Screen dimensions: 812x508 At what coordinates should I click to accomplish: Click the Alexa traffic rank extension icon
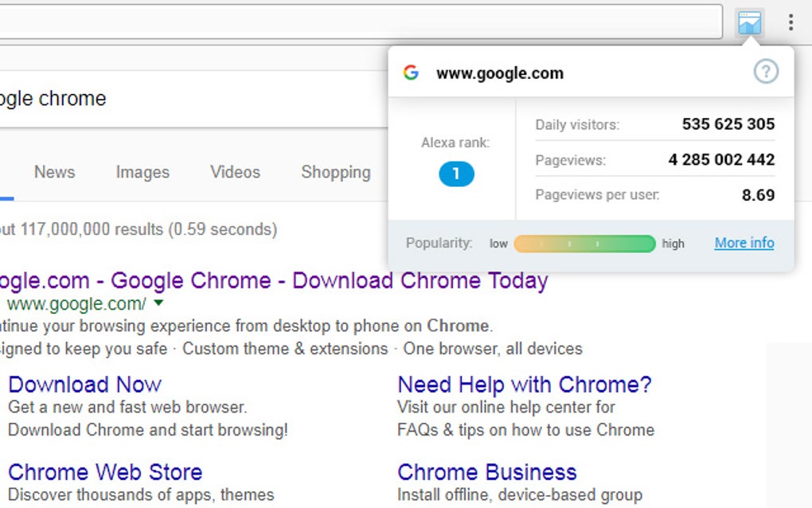coord(749,22)
